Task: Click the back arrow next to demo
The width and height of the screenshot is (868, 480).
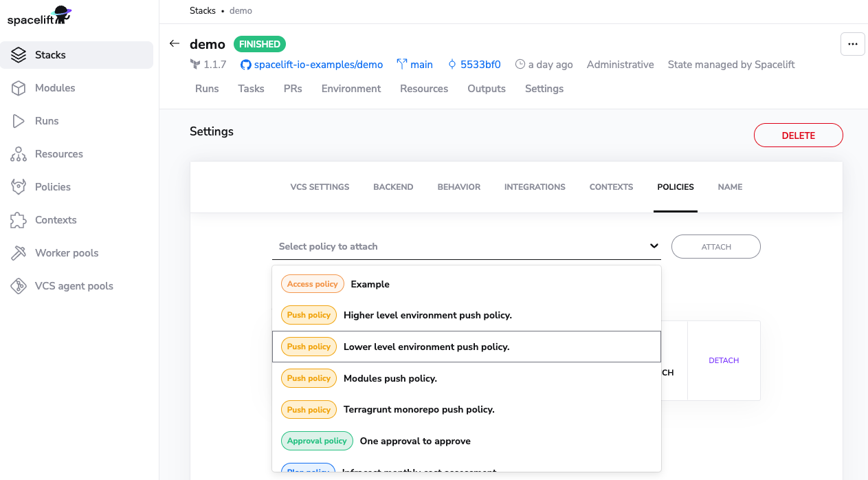Action: pos(174,43)
